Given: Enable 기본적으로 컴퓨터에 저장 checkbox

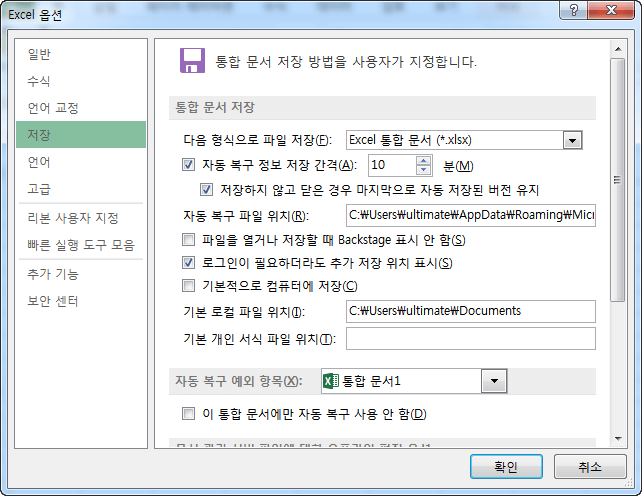Looking at the screenshot, I should coord(188,285).
